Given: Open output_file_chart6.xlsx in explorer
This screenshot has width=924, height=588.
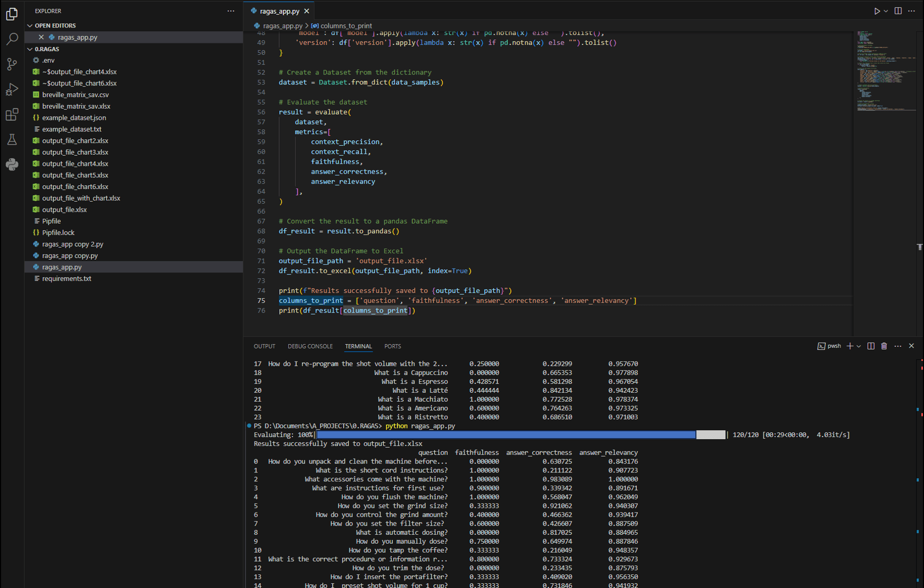Looking at the screenshot, I should coord(134,187).
